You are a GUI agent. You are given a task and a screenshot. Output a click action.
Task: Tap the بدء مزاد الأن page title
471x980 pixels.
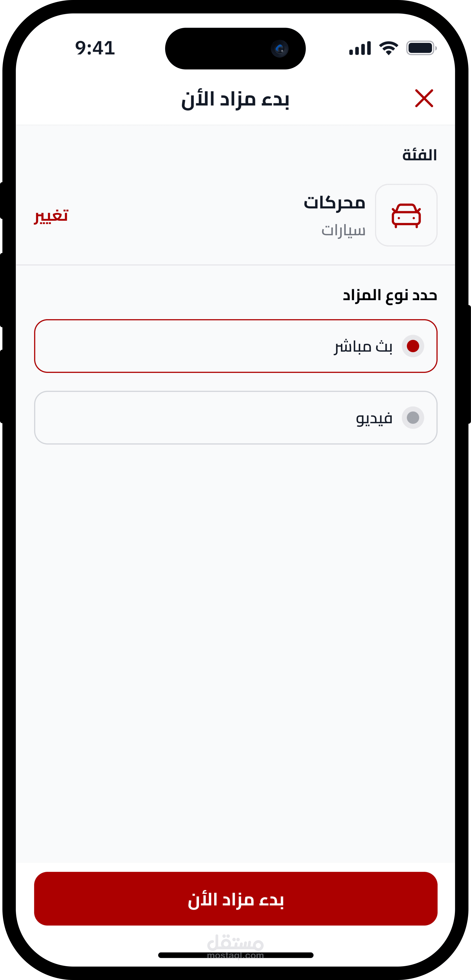pos(235,99)
